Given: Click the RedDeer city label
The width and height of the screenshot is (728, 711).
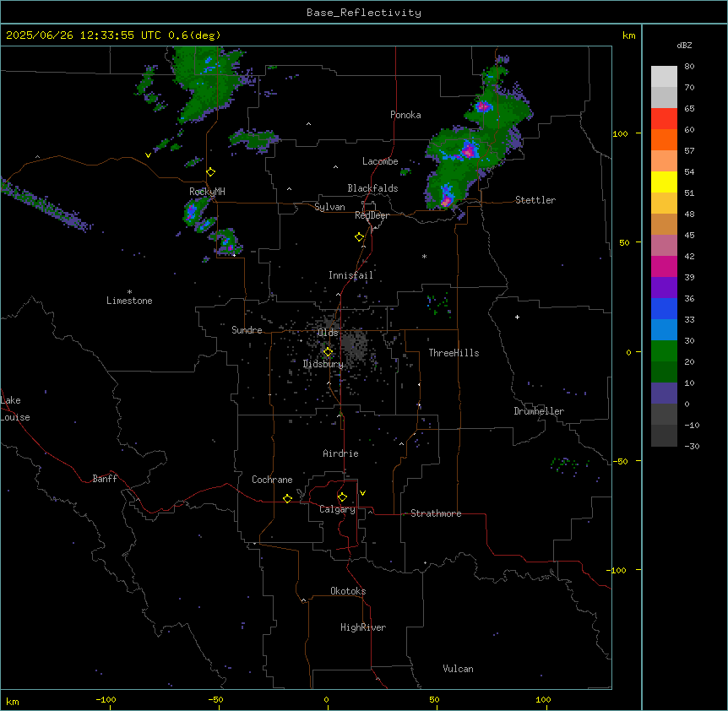Looking at the screenshot, I should click(x=372, y=215).
